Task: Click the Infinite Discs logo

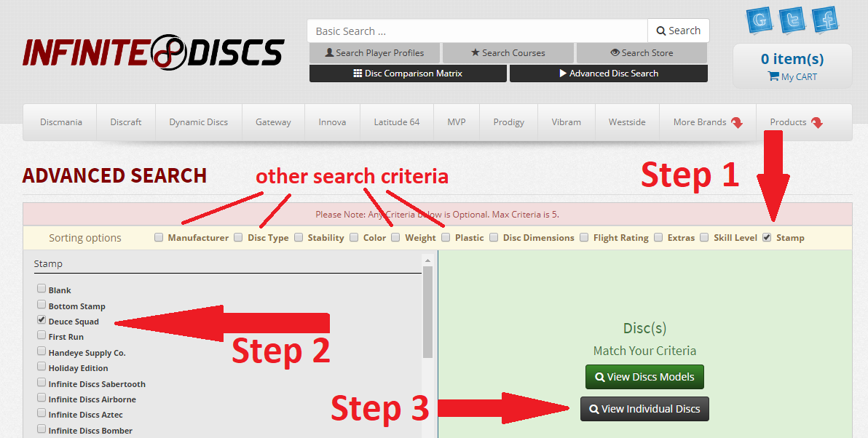Action: click(154, 52)
